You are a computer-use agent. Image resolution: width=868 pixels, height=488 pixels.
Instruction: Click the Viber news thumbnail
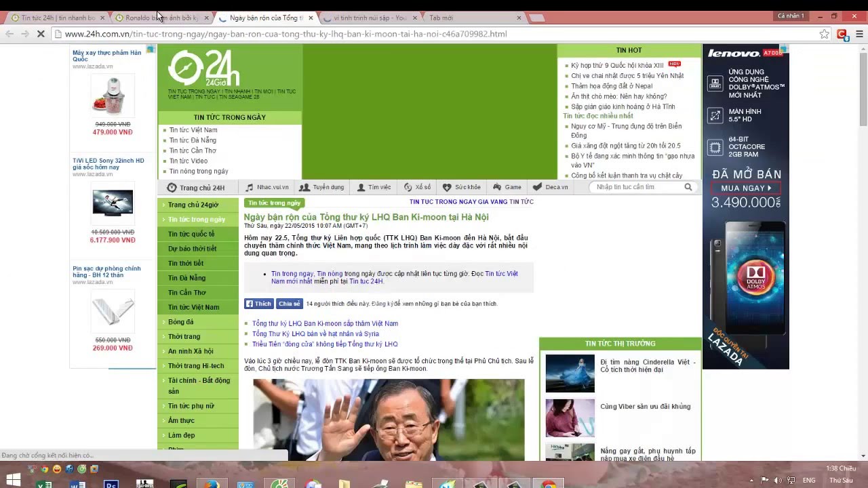click(570, 418)
